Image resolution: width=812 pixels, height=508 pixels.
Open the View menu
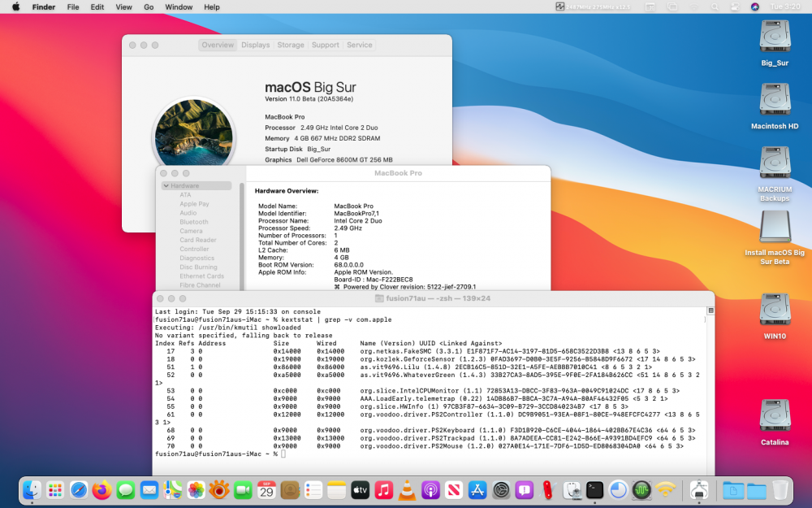(123, 7)
